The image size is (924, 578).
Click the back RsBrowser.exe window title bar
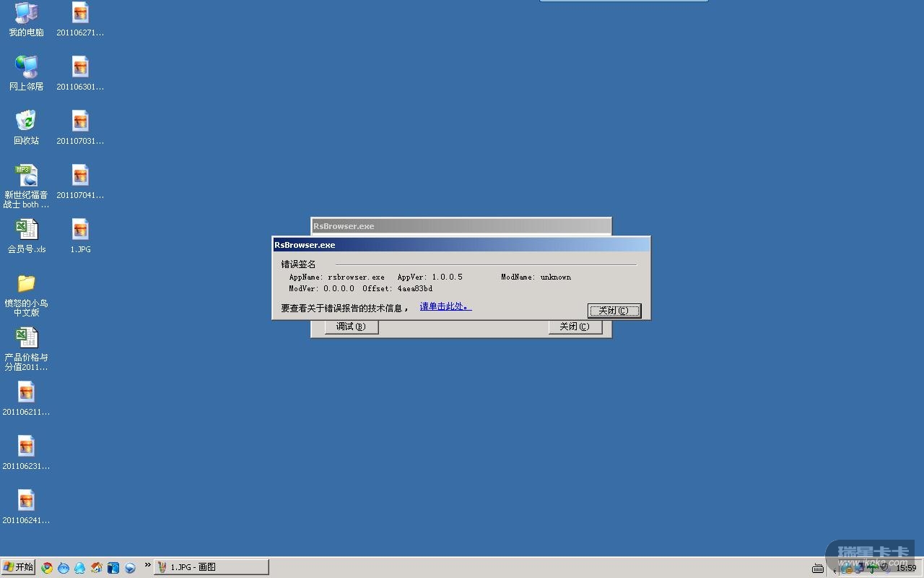click(x=461, y=226)
